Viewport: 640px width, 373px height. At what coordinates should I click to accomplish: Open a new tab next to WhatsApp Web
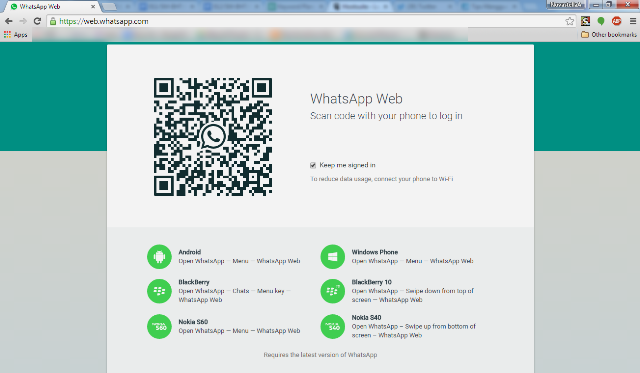(x=109, y=7)
